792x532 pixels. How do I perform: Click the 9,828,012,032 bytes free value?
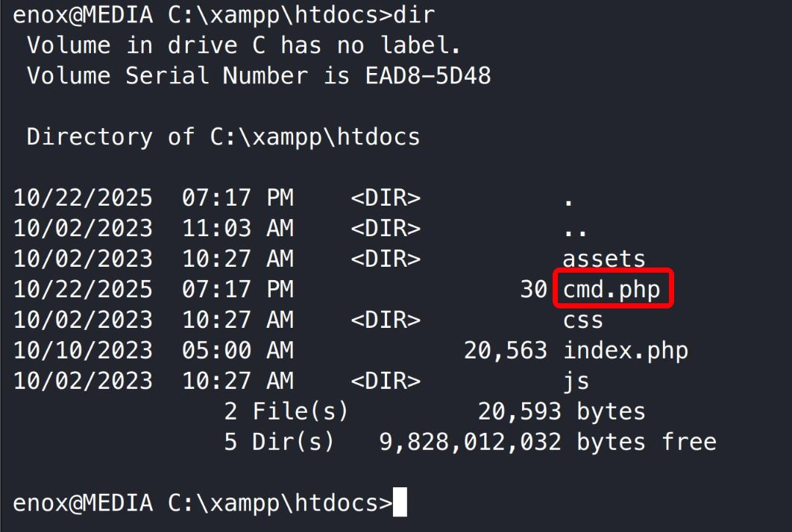pos(470,442)
